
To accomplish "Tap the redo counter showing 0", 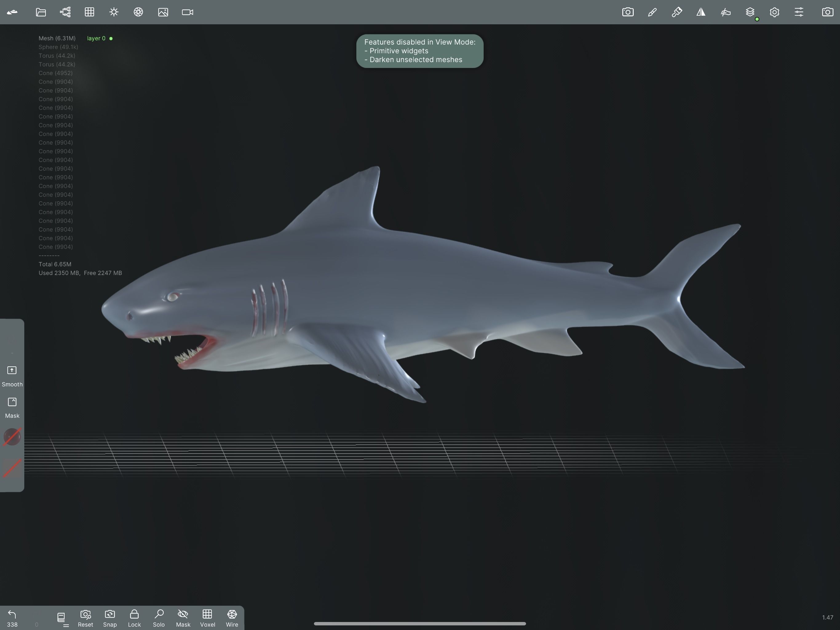I will [37, 624].
